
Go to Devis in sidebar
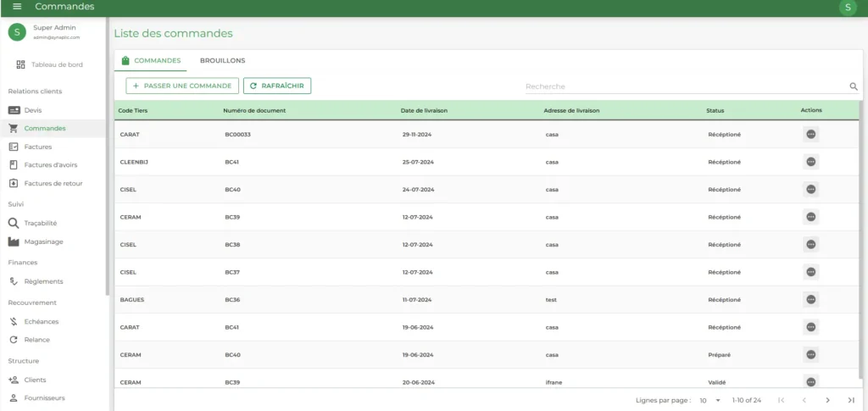click(x=53, y=110)
